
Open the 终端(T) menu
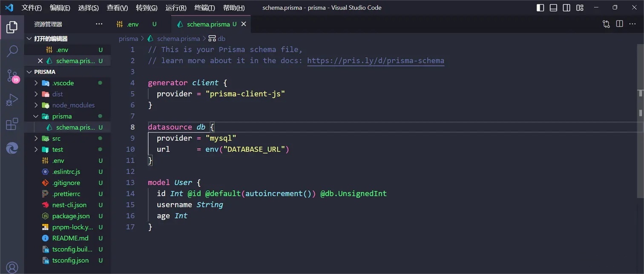pyautogui.click(x=204, y=8)
